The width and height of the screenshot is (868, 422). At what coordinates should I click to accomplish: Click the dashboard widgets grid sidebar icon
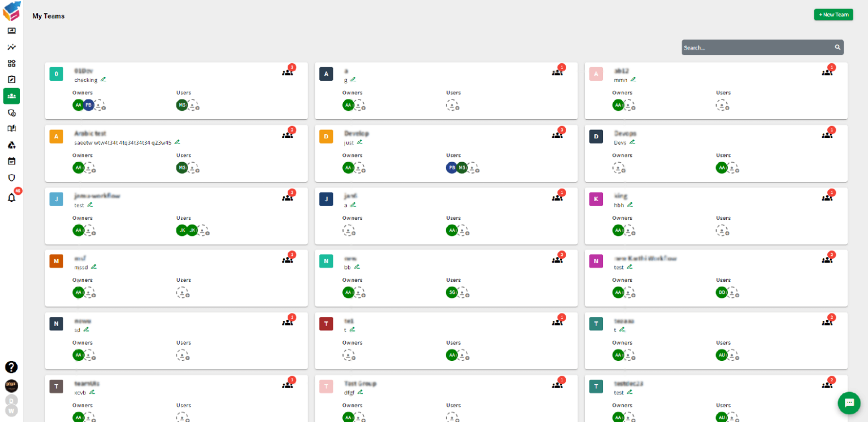pos(11,63)
